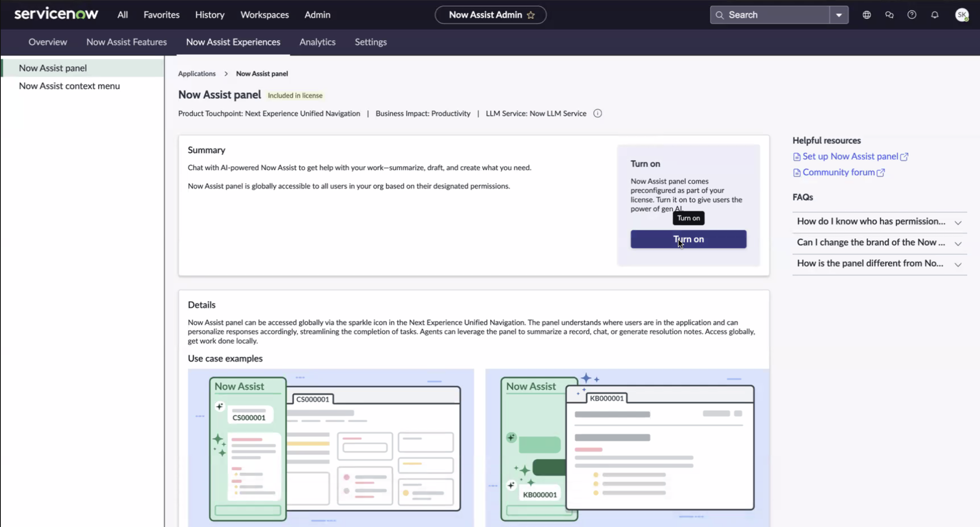Screen dimensions: 980x527
Task: Switch to Now Assist Features tab
Action: tap(127, 42)
